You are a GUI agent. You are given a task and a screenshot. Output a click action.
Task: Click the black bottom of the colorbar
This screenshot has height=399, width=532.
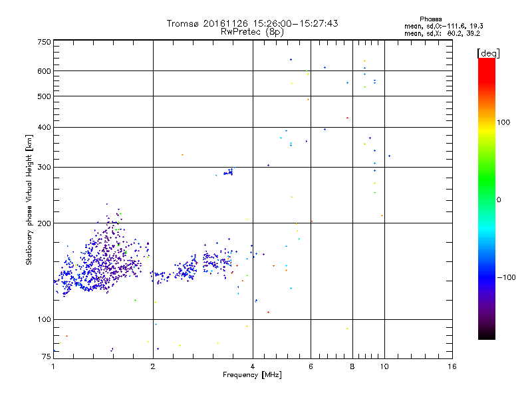487,336
